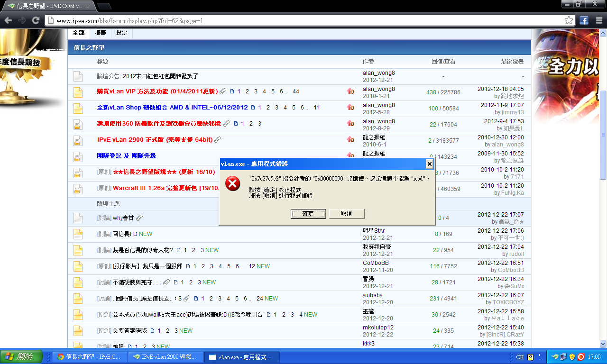Screen dimensions: 607x364
Task: Click 取消 to debug the program
Action: pos(347,214)
